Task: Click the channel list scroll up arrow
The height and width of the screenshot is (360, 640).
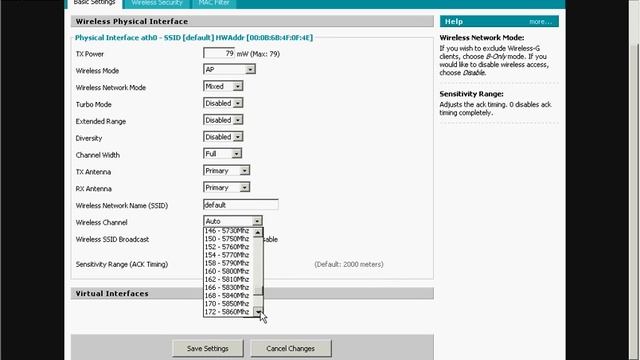Action: point(258,232)
